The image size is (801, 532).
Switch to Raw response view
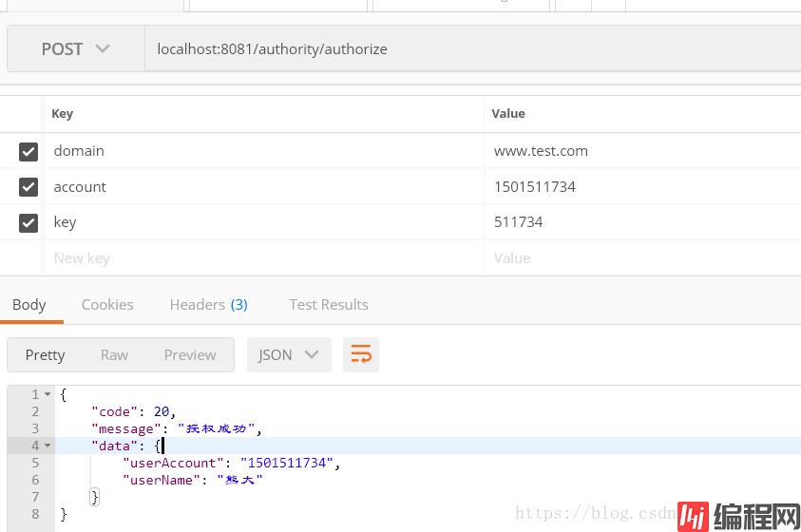coord(114,354)
